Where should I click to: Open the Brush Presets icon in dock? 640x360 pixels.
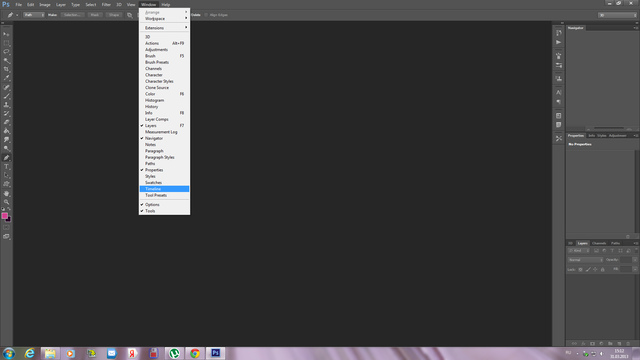(x=559, y=65)
